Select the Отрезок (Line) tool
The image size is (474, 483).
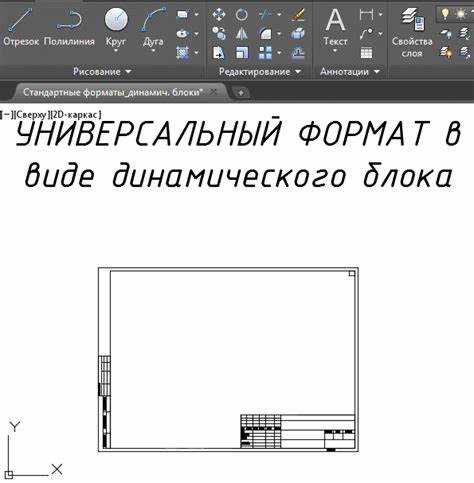click(21, 27)
